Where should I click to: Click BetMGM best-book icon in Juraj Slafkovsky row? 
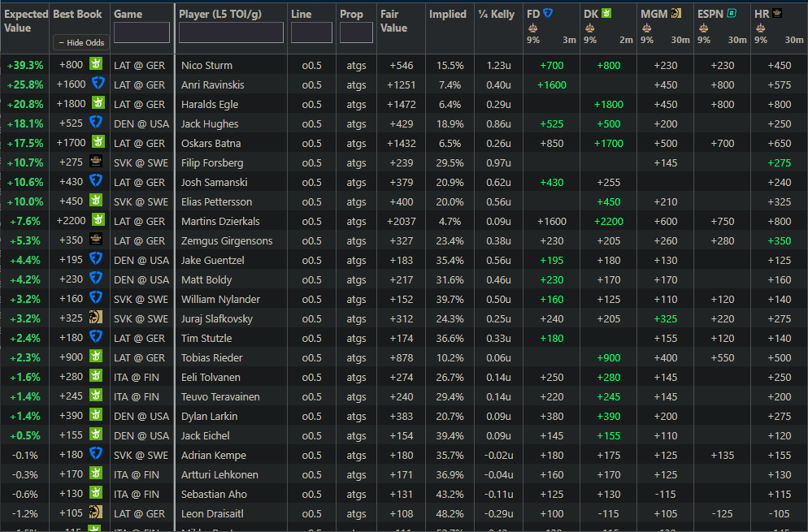click(96, 317)
